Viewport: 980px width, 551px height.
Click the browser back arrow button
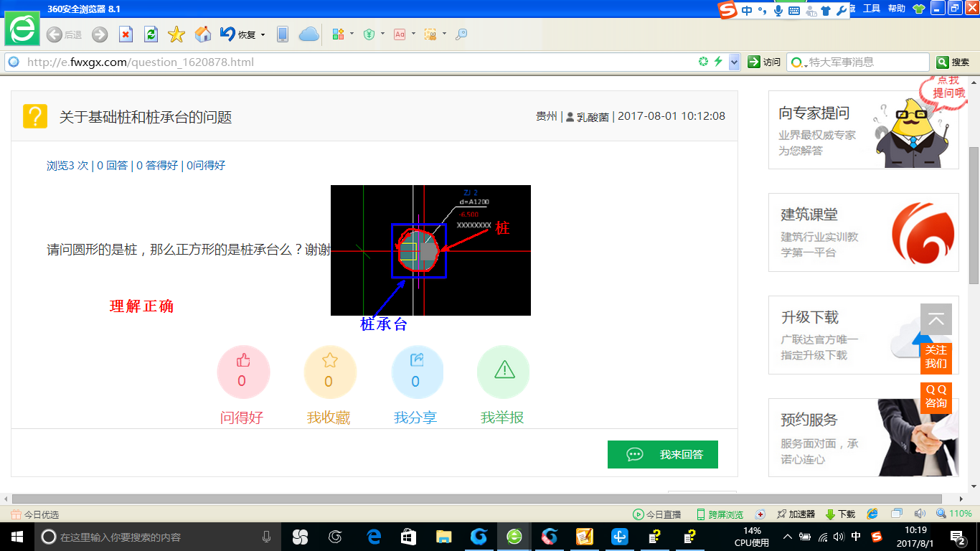click(x=55, y=34)
